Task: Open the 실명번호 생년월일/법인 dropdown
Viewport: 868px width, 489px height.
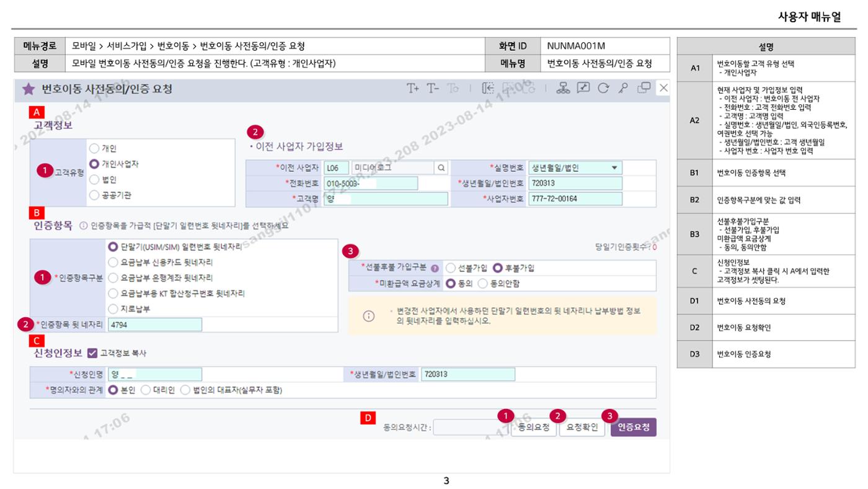Action: 575,168
